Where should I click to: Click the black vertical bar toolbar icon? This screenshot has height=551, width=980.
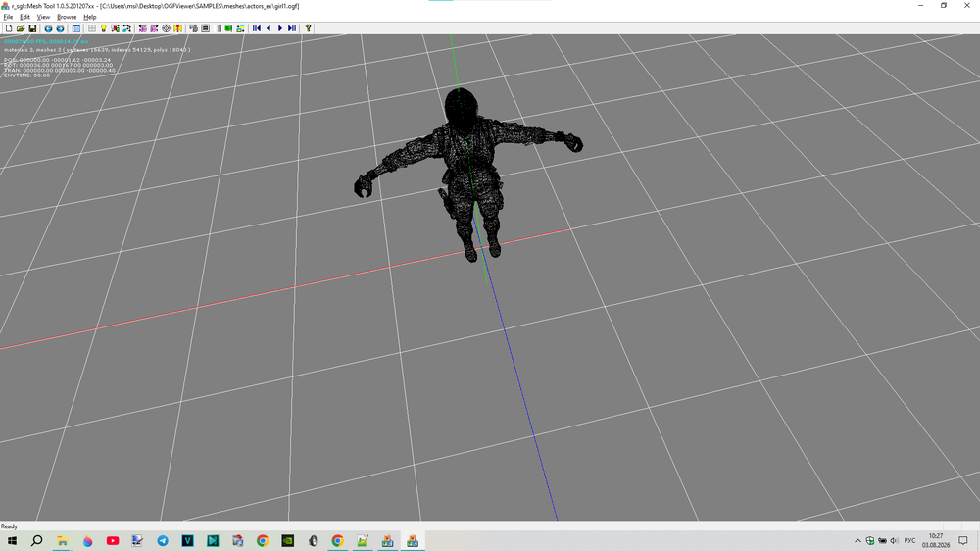[x=220, y=28]
